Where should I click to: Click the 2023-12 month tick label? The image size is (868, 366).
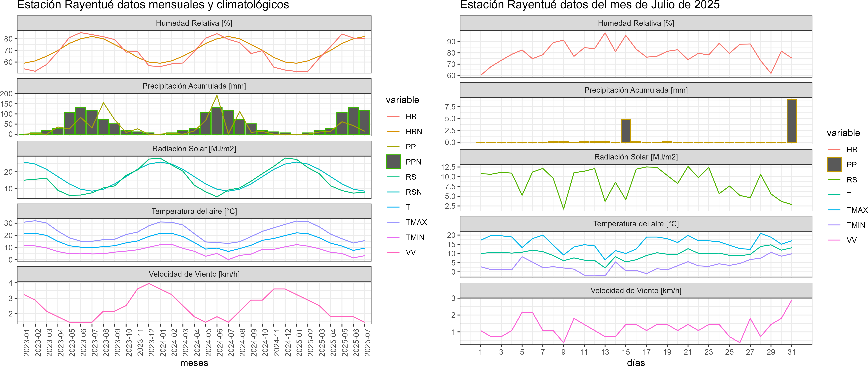(x=152, y=343)
